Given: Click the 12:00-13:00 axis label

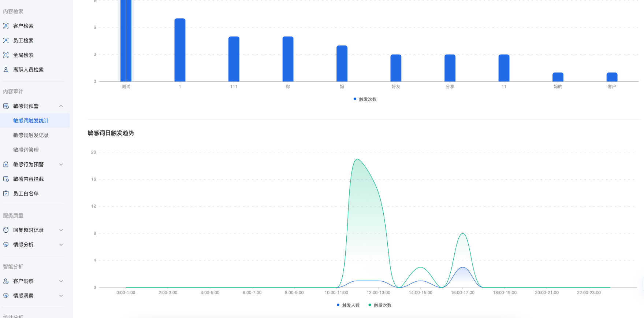Looking at the screenshot, I should tap(379, 293).
